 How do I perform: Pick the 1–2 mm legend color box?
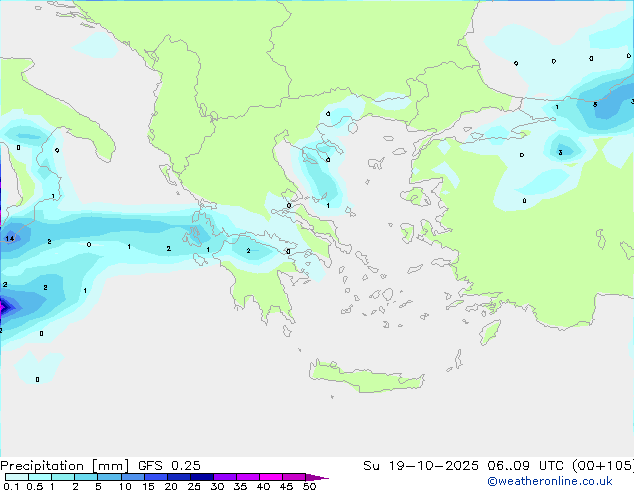pyautogui.click(x=63, y=477)
